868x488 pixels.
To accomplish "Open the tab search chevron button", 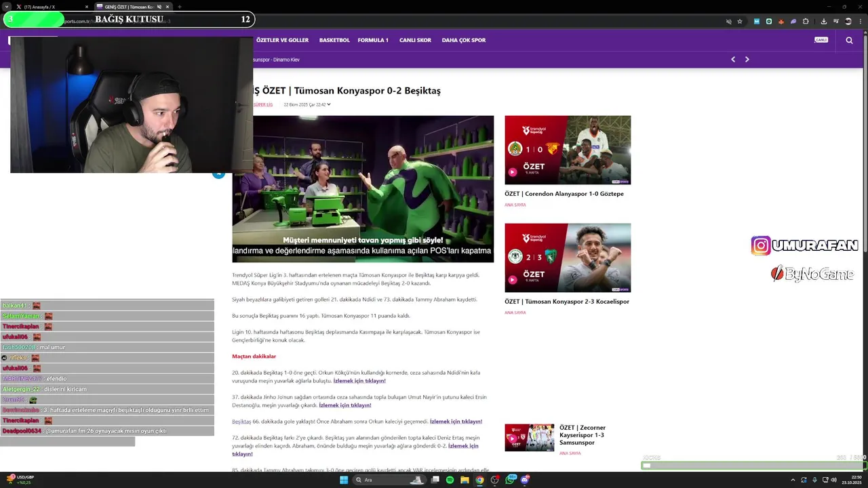I will pos(7,7).
